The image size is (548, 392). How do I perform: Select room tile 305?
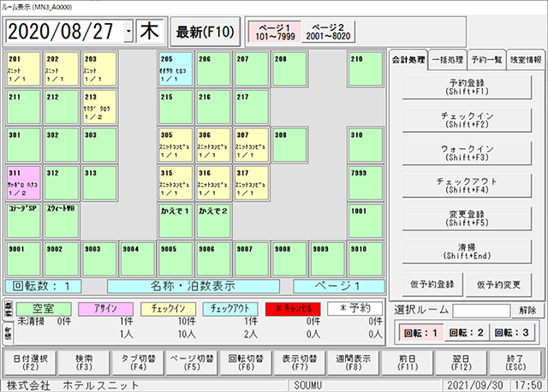click(x=176, y=145)
